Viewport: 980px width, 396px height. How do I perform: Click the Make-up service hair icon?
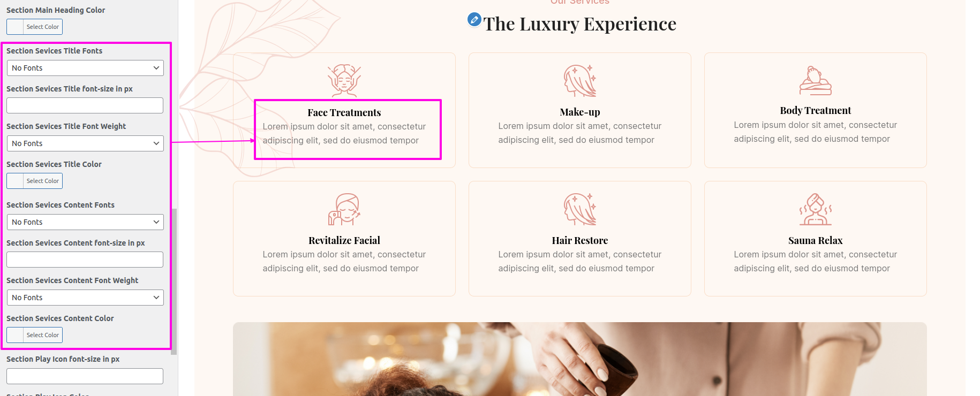[580, 81]
